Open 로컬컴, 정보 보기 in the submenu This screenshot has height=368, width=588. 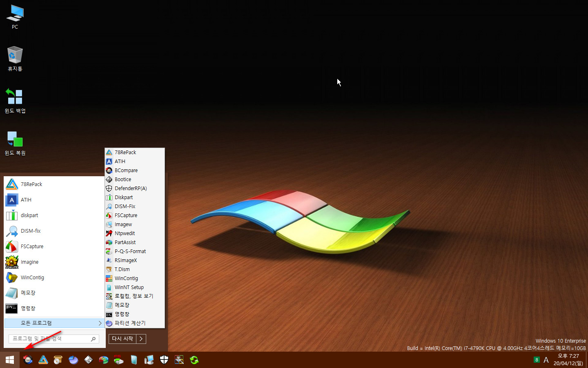coord(135,296)
